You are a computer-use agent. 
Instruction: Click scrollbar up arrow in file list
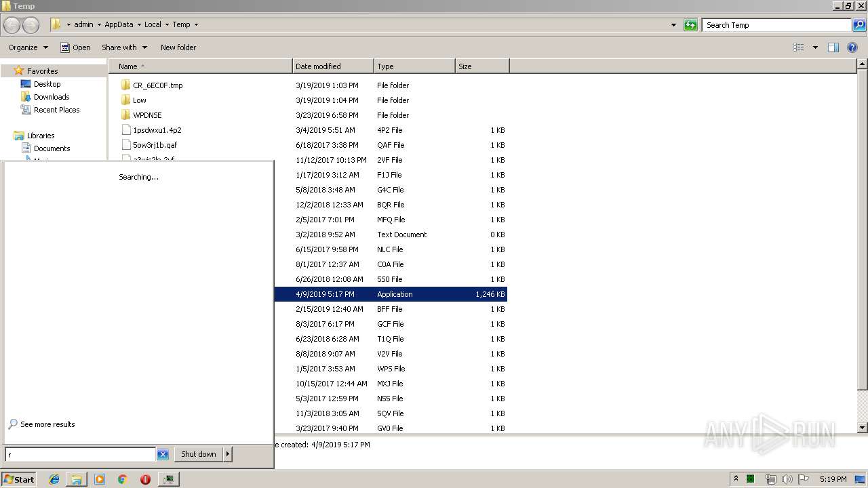click(x=862, y=64)
